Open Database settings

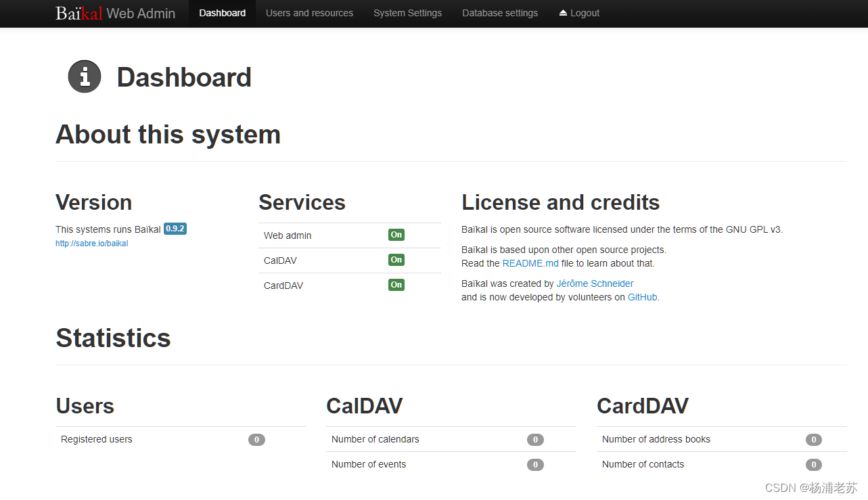click(500, 13)
